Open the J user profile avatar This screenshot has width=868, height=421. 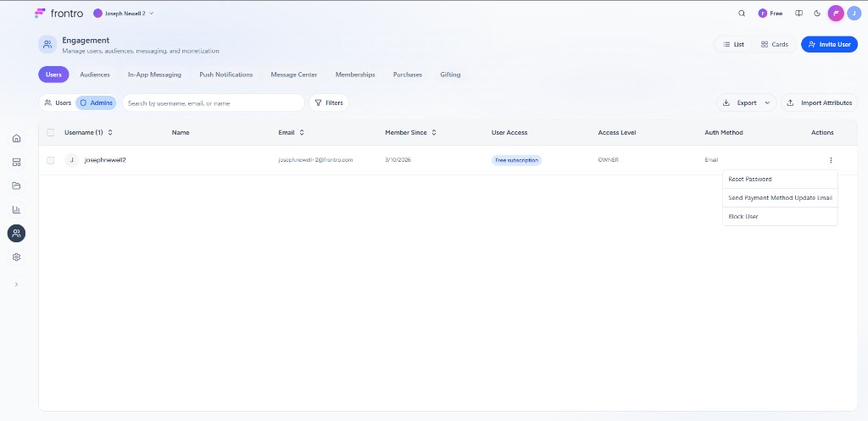(x=854, y=14)
